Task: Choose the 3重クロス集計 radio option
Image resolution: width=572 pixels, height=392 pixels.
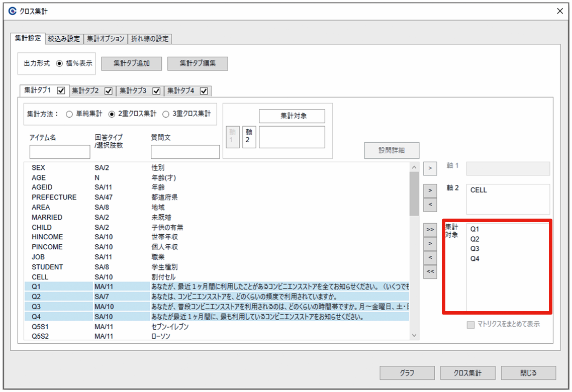Action: (x=166, y=114)
